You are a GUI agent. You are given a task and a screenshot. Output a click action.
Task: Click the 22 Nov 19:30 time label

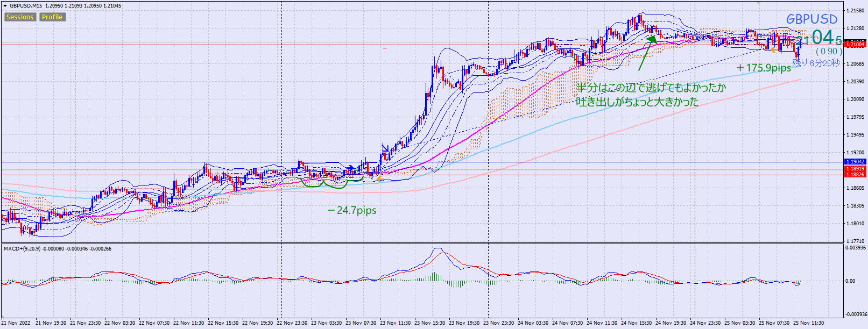pyautogui.click(x=258, y=323)
